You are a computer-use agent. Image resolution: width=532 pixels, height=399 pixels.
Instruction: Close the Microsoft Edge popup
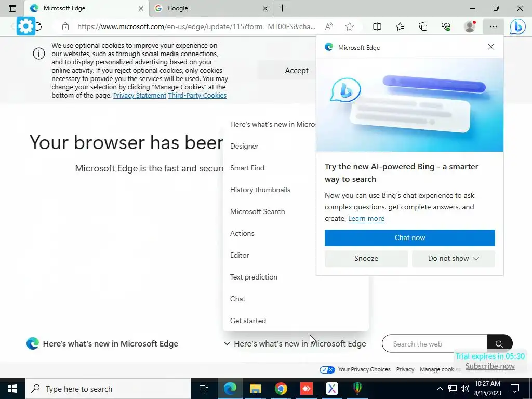coord(490,47)
